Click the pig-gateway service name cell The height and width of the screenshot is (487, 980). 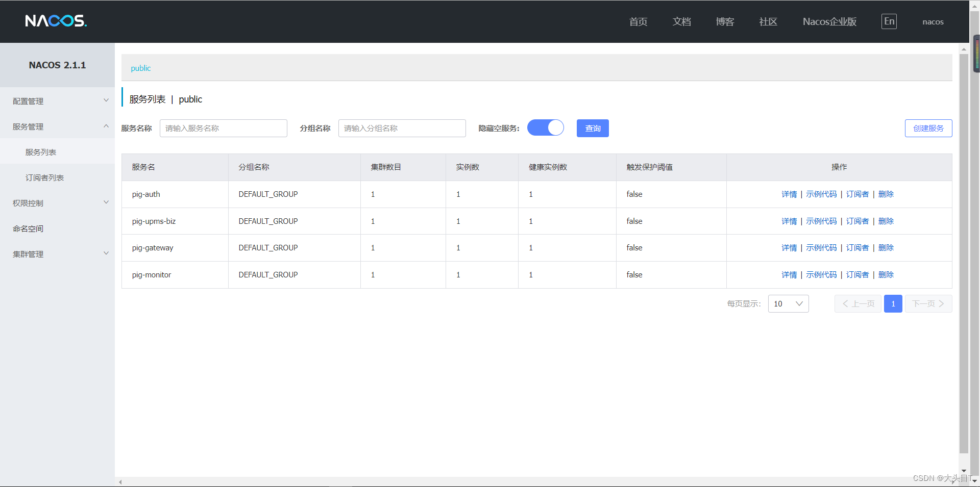pos(175,248)
